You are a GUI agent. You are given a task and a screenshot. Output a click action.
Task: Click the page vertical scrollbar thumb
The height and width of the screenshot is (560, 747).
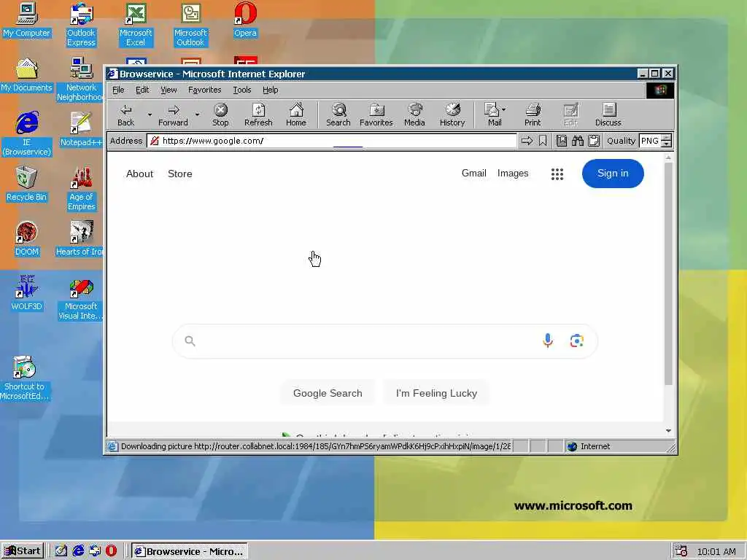point(668,274)
